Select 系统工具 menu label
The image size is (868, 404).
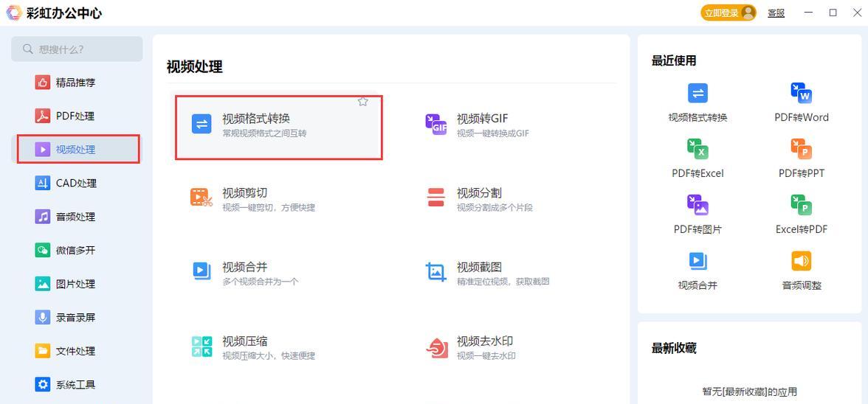75,385
